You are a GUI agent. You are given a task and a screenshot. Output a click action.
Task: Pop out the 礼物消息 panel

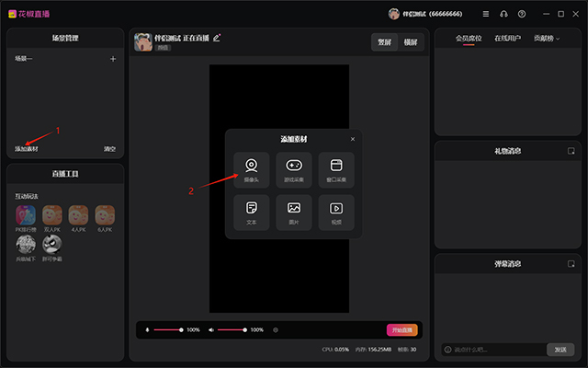tap(571, 151)
